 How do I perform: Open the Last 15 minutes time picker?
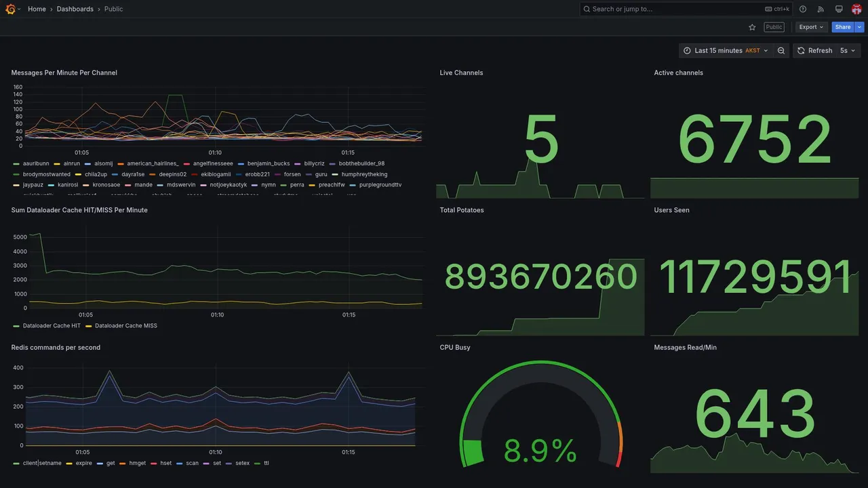click(x=726, y=51)
